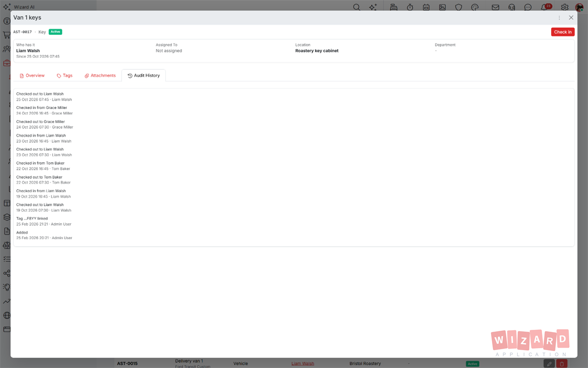Image resolution: width=588 pixels, height=368 pixels.
Task: Click the edit pencil button in the AST-0015 row
Action: pos(549,363)
